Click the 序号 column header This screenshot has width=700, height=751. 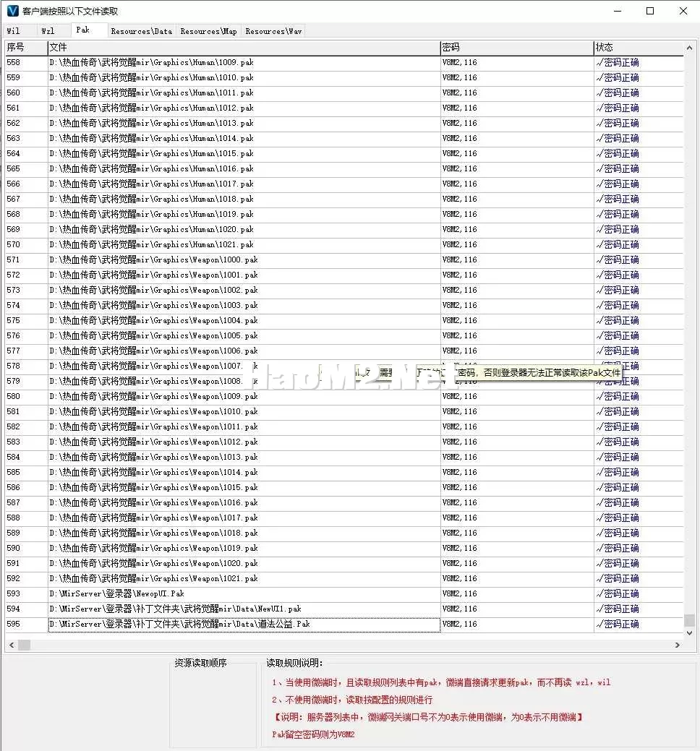coord(26,48)
